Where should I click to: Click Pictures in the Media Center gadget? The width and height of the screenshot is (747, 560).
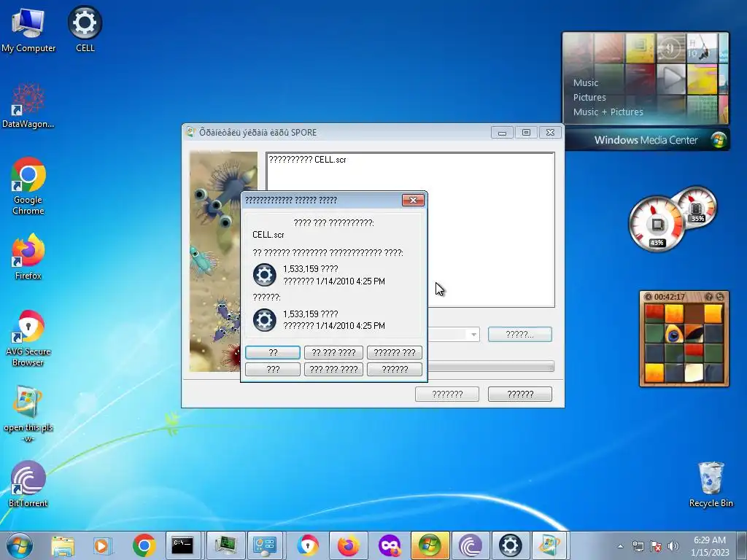click(x=589, y=97)
